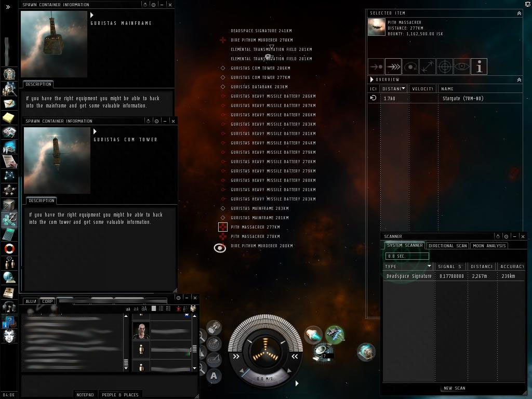532x399 pixels.
Task: Click the speed bar showing 0.0 M/S
Action: coord(264,378)
